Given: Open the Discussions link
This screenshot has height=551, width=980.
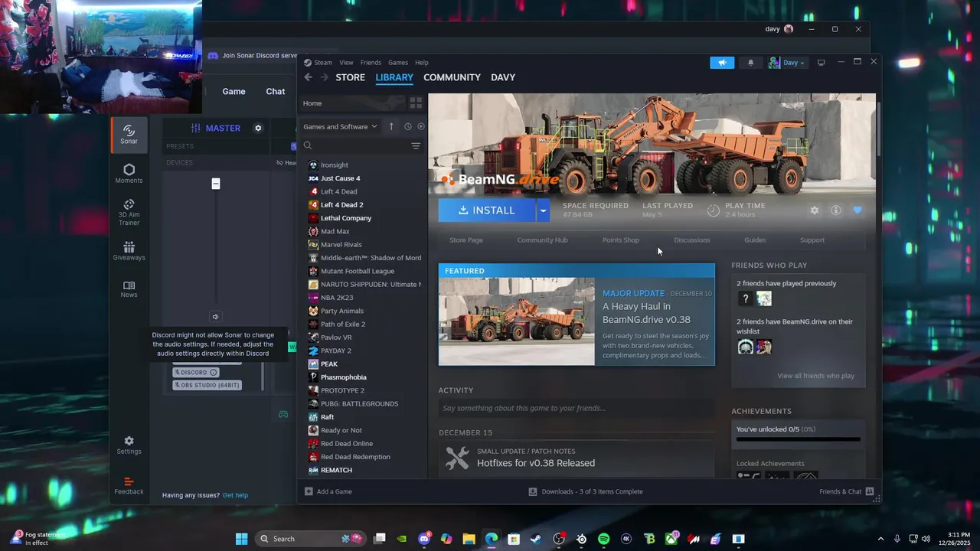Looking at the screenshot, I should (x=692, y=240).
